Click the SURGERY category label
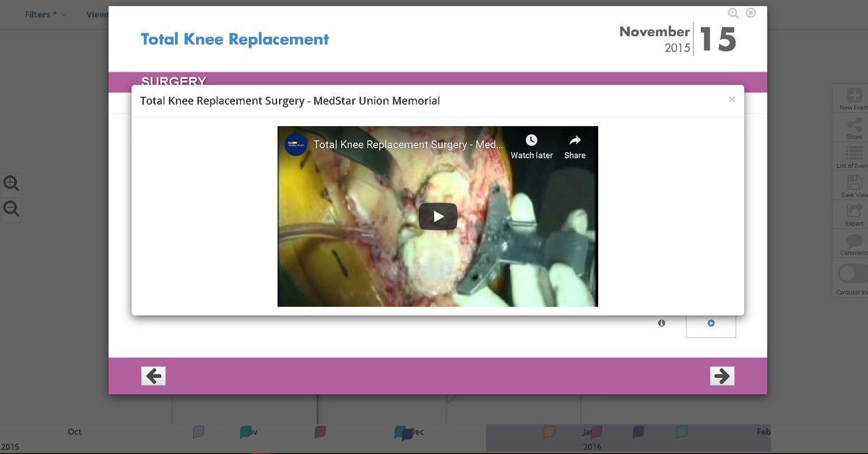Image resolution: width=868 pixels, height=454 pixels. coord(174,80)
